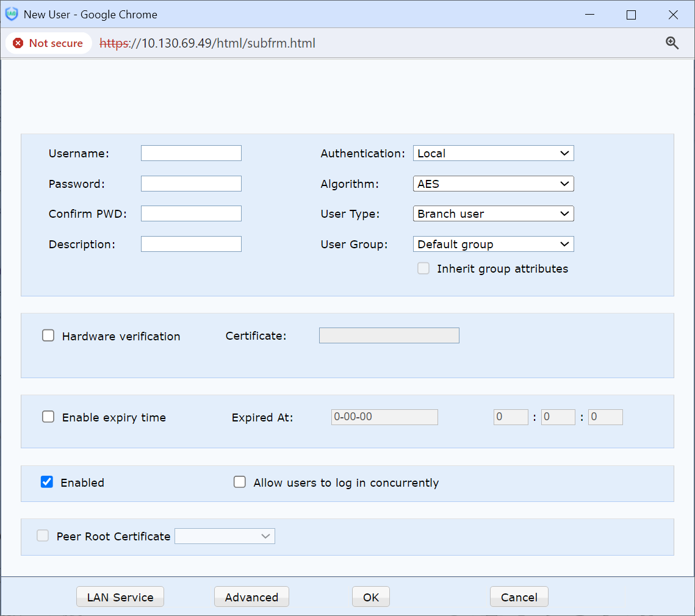Expand the Algorithm dropdown
This screenshot has height=616, width=695.
tap(493, 184)
